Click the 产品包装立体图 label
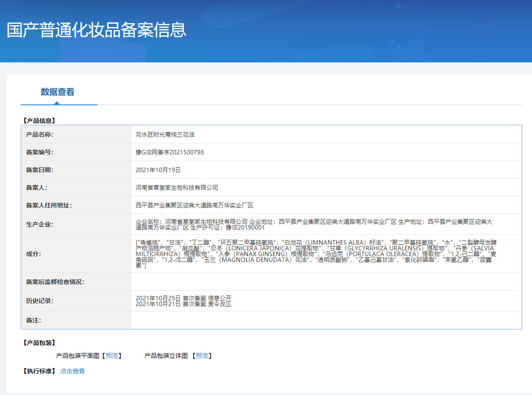Screen dimensions: 532x395 [166, 356]
